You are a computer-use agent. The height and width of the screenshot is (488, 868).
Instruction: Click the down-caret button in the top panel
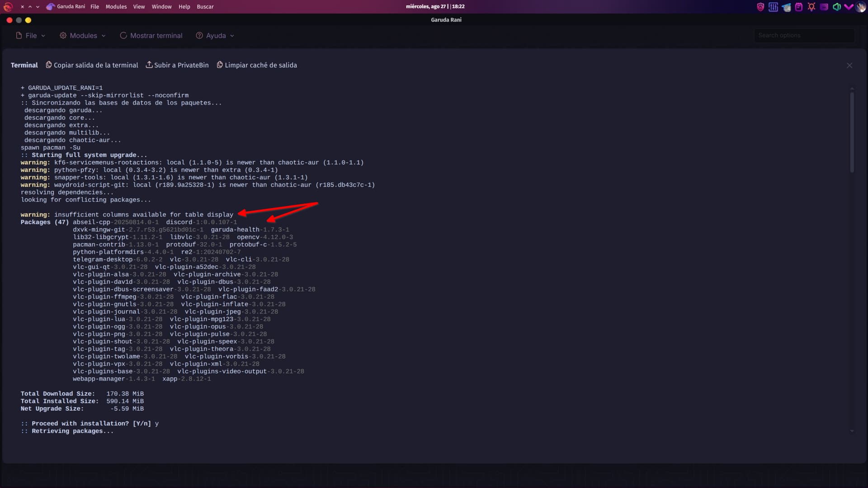click(x=38, y=7)
